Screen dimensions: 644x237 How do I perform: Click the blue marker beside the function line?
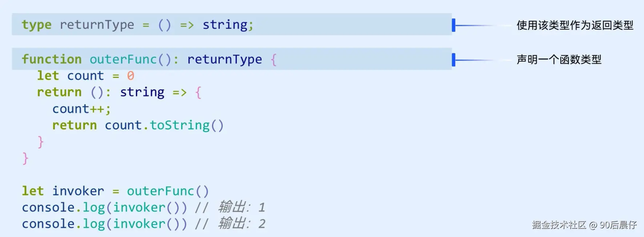pyautogui.click(x=454, y=60)
